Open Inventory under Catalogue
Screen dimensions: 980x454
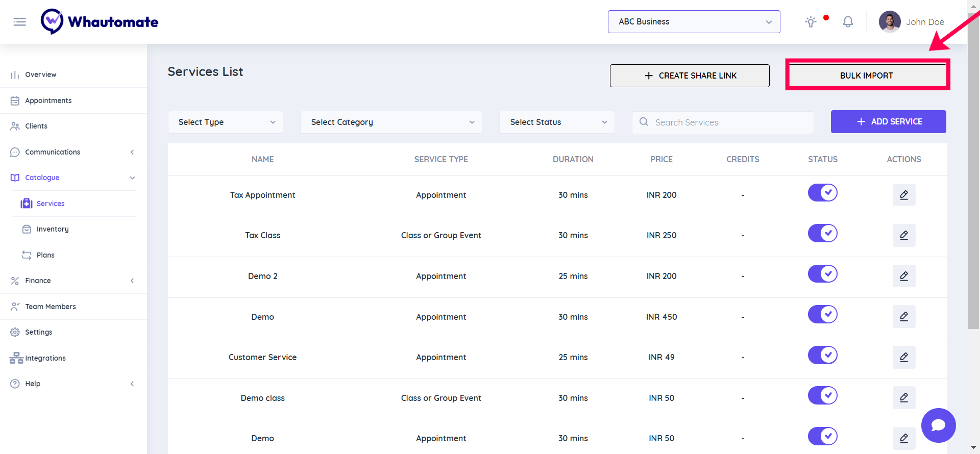(x=53, y=229)
